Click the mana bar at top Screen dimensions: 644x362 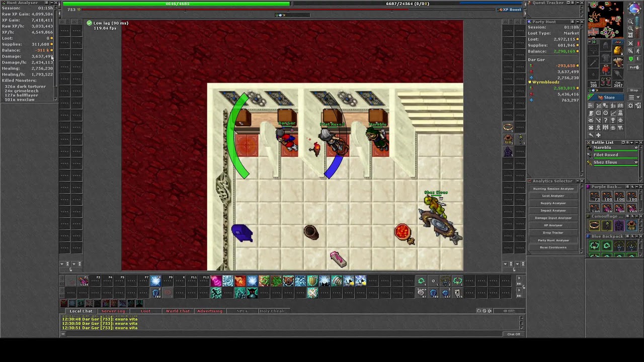[408, 4]
